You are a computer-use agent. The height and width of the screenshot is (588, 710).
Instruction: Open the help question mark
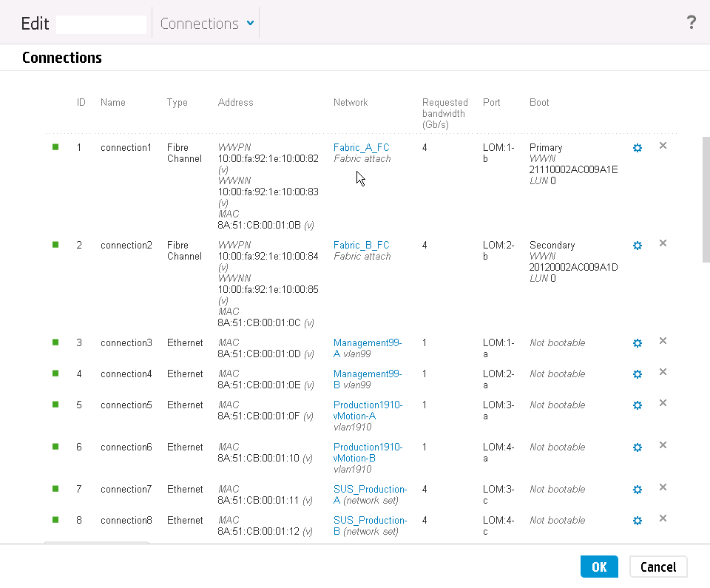pyautogui.click(x=691, y=22)
